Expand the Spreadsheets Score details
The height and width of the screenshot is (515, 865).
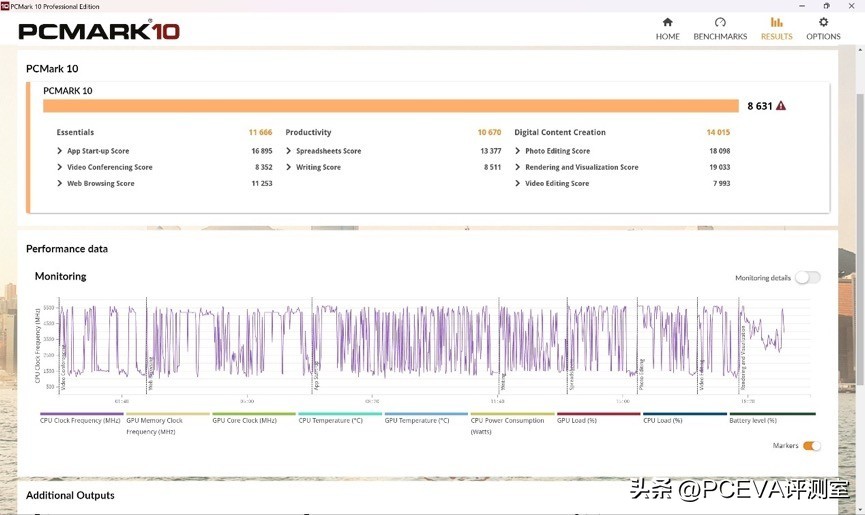click(289, 151)
